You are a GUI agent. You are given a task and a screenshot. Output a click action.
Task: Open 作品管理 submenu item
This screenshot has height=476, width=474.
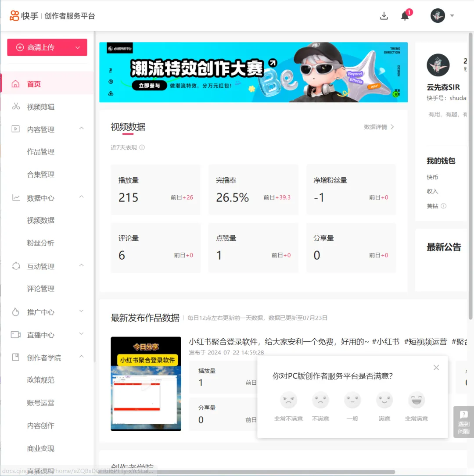click(x=41, y=152)
